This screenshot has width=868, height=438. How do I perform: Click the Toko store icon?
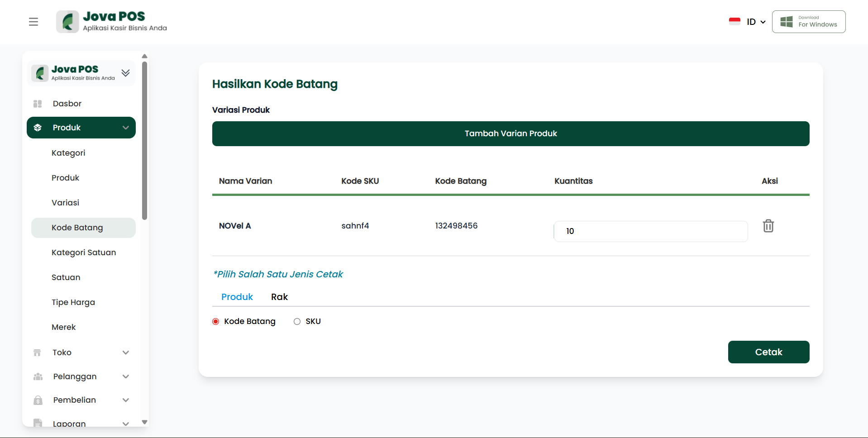click(38, 352)
